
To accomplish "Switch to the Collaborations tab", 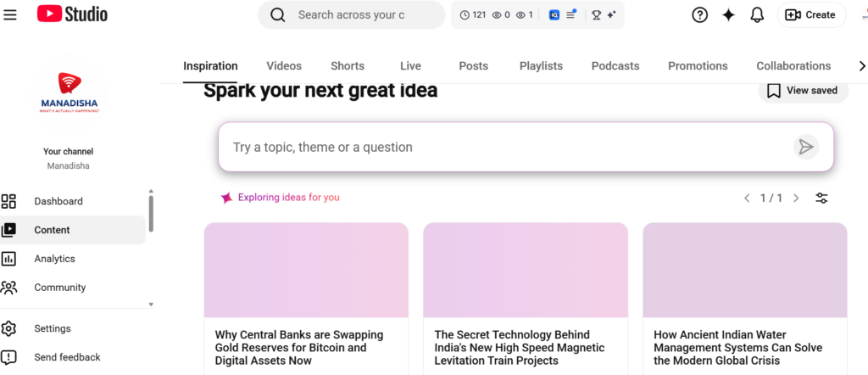I will (793, 66).
